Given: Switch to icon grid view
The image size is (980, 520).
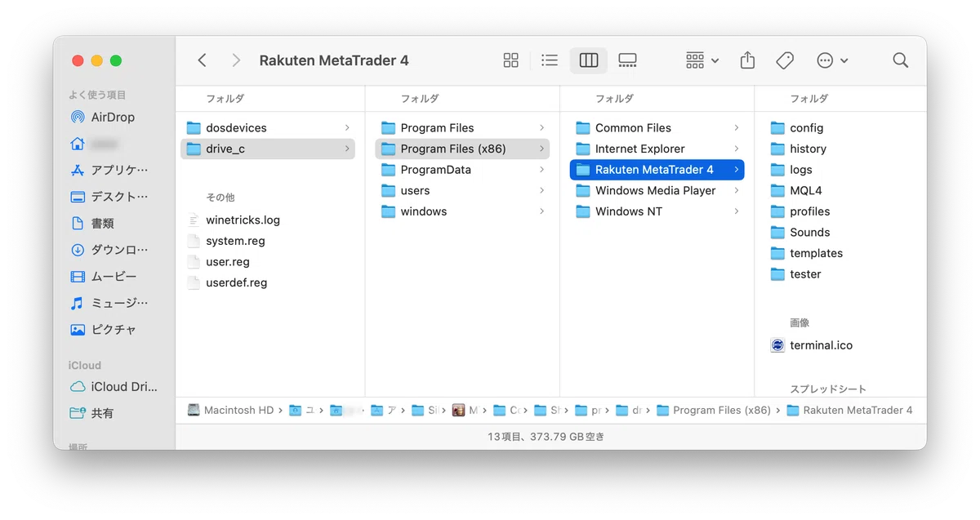Looking at the screenshot, I should point(511,60).
